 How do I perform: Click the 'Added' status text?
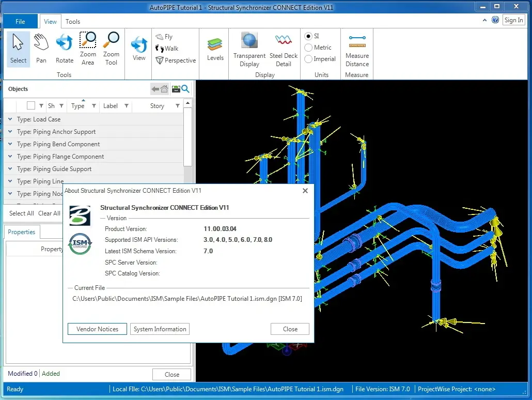point(51,374)
